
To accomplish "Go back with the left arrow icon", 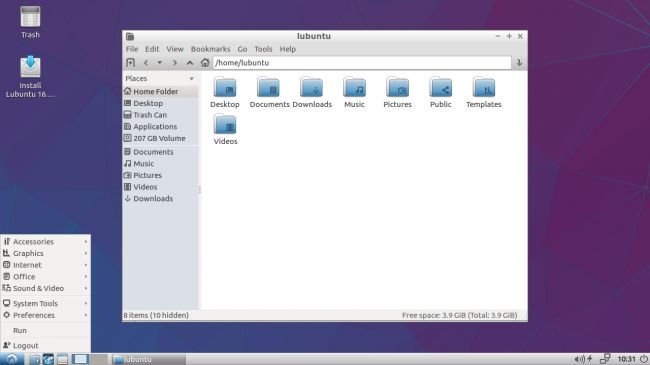I will 146,63.
